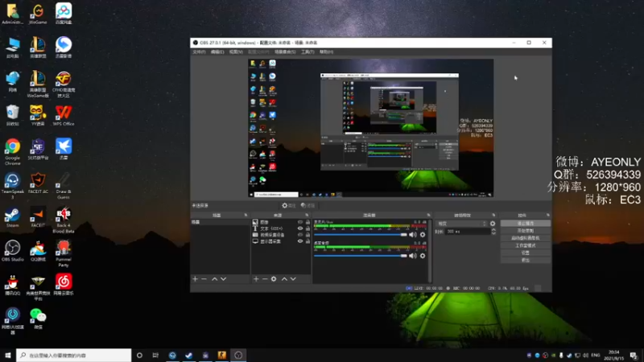Move selected scene up

click(x=214, y=279)
